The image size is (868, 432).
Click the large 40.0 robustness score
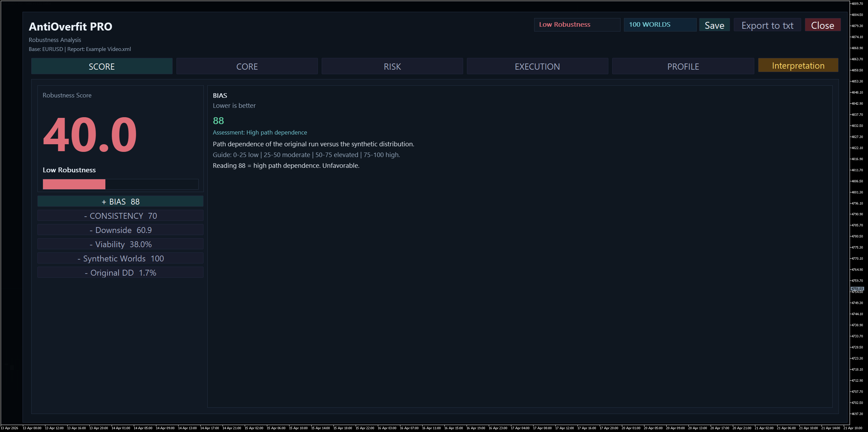click(90, 135)
